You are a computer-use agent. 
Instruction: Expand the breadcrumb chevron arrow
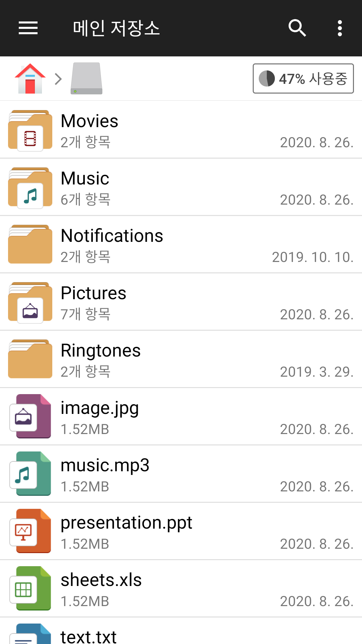[x=58, y=79]
